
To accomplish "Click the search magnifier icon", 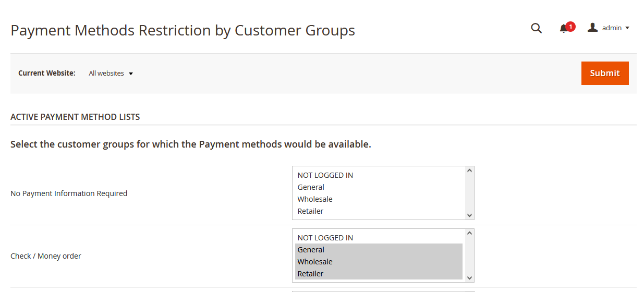I will (536, 28).
